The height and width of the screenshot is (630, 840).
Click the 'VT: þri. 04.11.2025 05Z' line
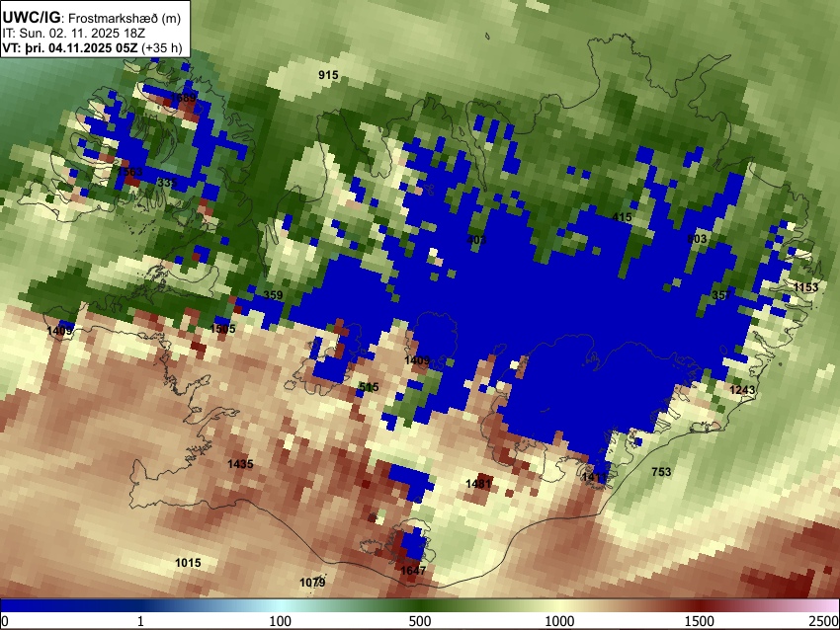tap(70, 47)
